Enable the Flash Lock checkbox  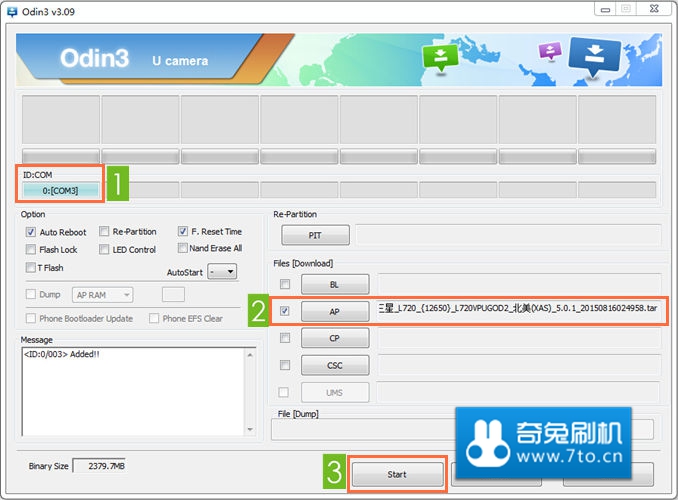point(31,250)
